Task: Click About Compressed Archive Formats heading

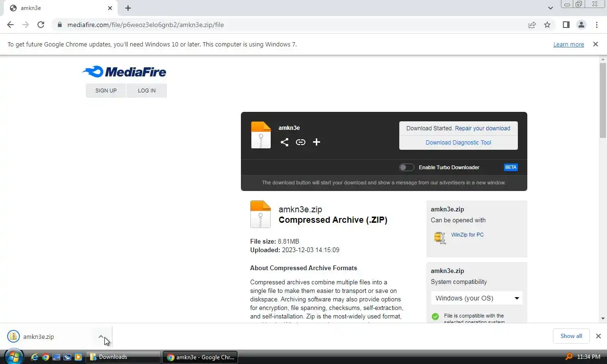Action: [x=303, y=268]
